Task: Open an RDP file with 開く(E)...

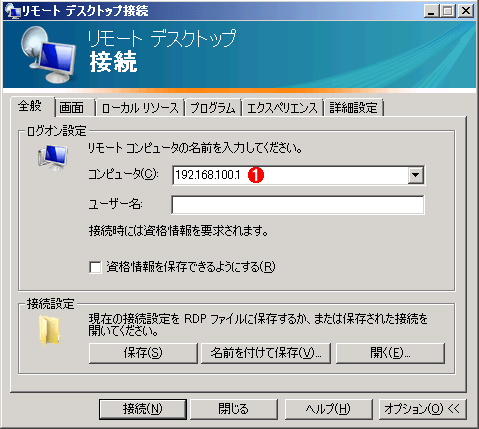Action: click(x=390, y=353)
